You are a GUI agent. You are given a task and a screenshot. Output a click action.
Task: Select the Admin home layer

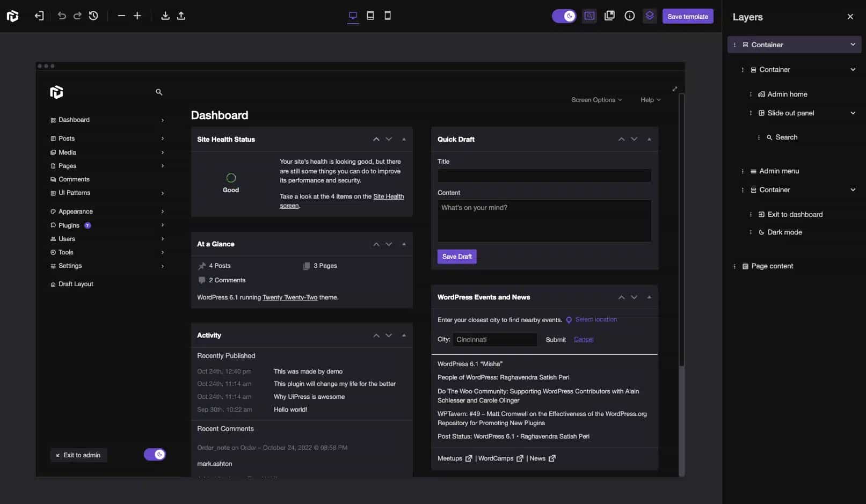coord(787,94)
